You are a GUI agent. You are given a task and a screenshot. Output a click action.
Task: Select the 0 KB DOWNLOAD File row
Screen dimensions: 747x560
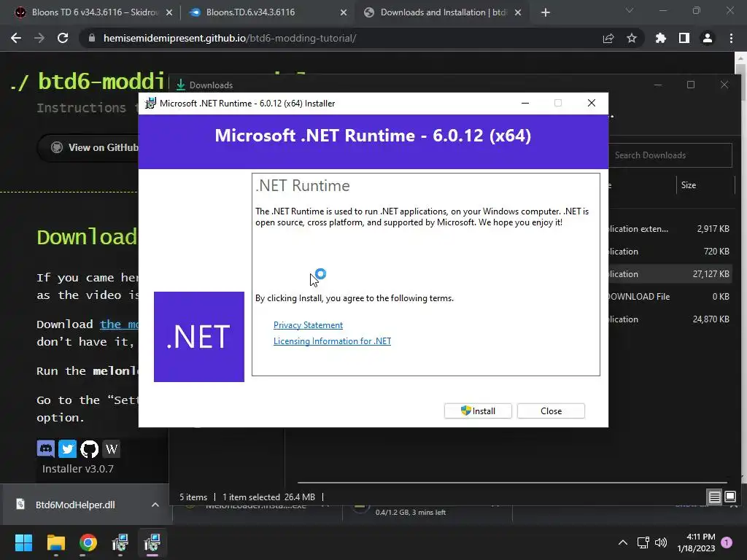670,297
